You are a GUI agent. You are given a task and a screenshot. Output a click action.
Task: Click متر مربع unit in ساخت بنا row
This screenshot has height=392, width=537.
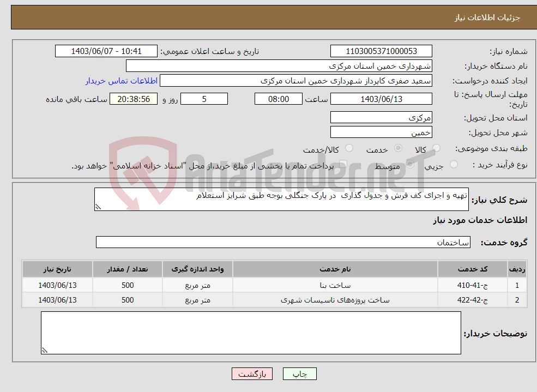click(x=197, y=285)
